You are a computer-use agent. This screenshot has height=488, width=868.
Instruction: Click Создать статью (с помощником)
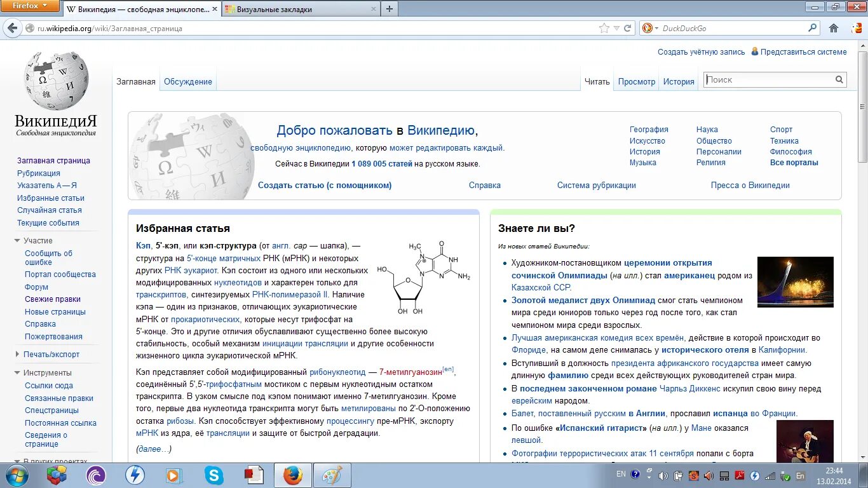(x=325, y=186)
